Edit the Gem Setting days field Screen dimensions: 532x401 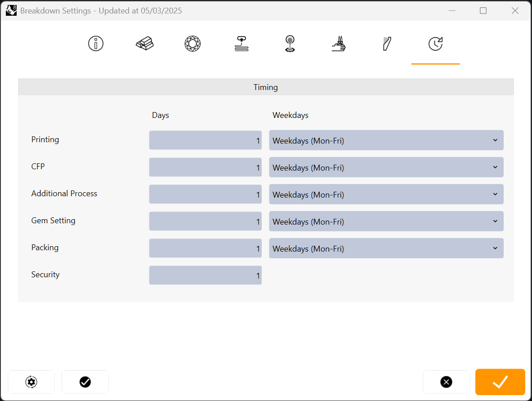205,221
